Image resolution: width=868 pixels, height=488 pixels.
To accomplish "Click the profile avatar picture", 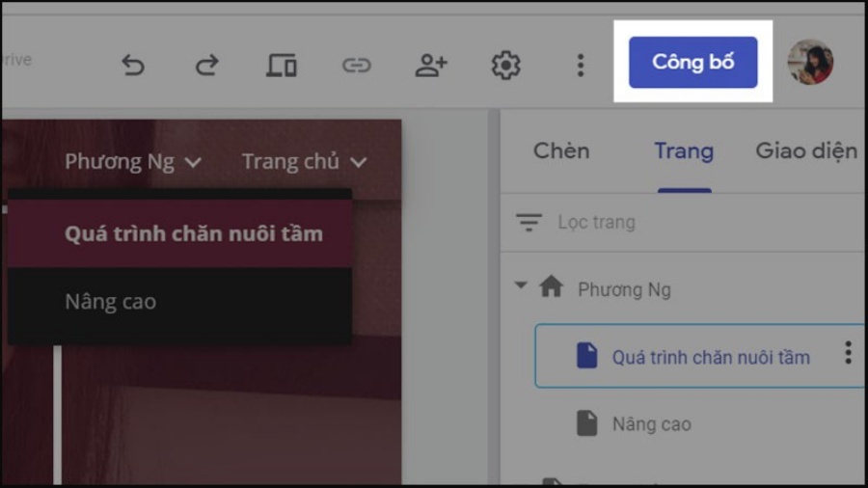I will [x=810, y=62].
